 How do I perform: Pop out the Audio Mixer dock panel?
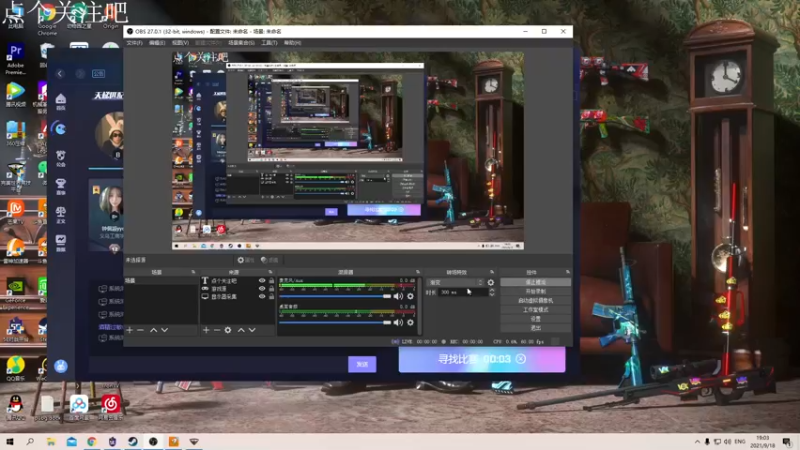coord(418,272)
